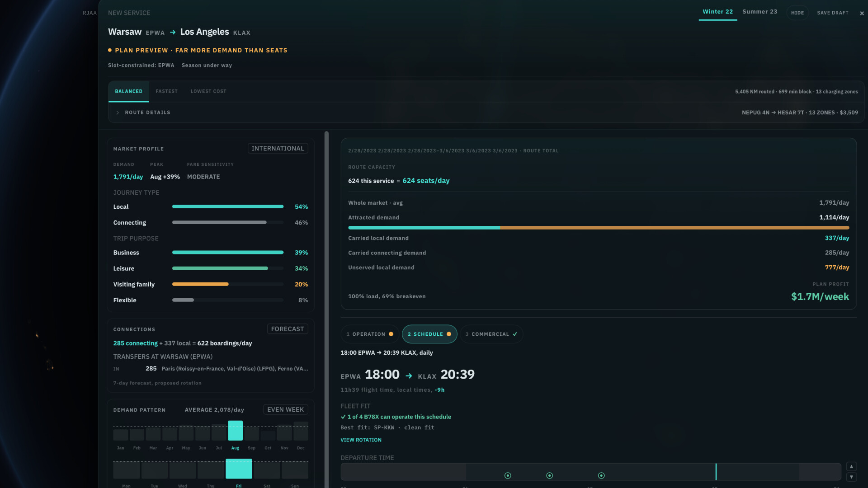This screenshot has width=868, height=488.
Task: Open step 3 Commercial
Action: click(491, 334)
